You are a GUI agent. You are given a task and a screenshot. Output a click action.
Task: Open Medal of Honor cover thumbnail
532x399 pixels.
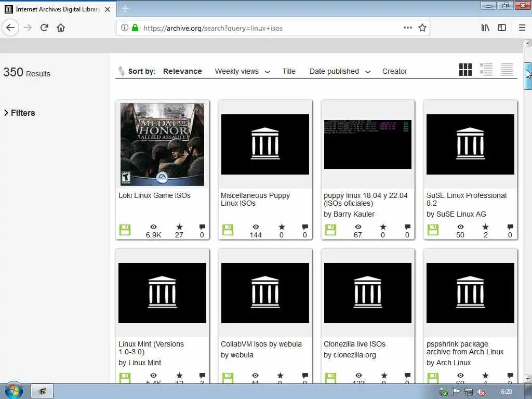(x=163, y=144)
